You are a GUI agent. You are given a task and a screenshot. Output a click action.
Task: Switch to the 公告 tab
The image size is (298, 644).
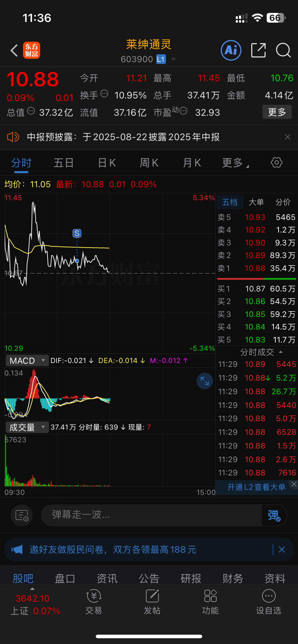pos(149,578)
